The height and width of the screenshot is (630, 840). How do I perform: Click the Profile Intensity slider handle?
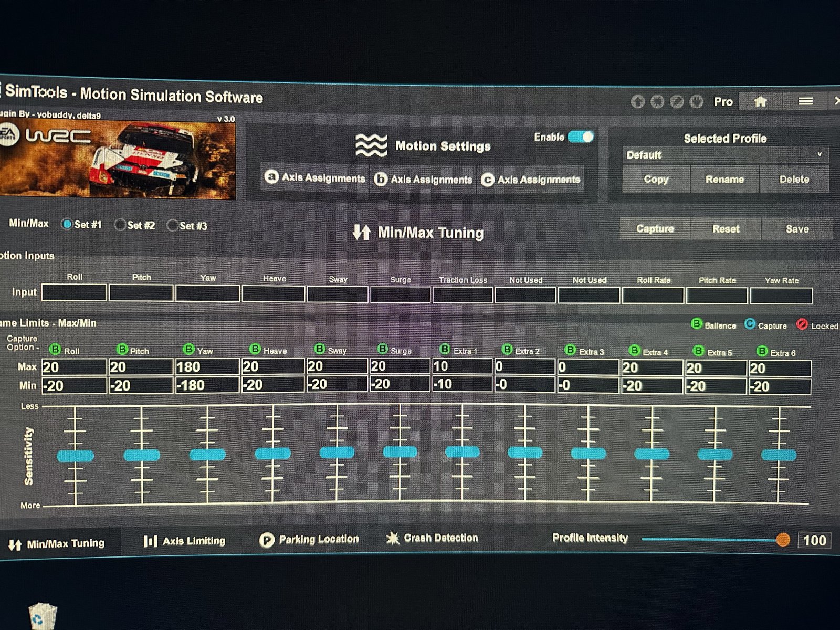(x=783, y=540)
